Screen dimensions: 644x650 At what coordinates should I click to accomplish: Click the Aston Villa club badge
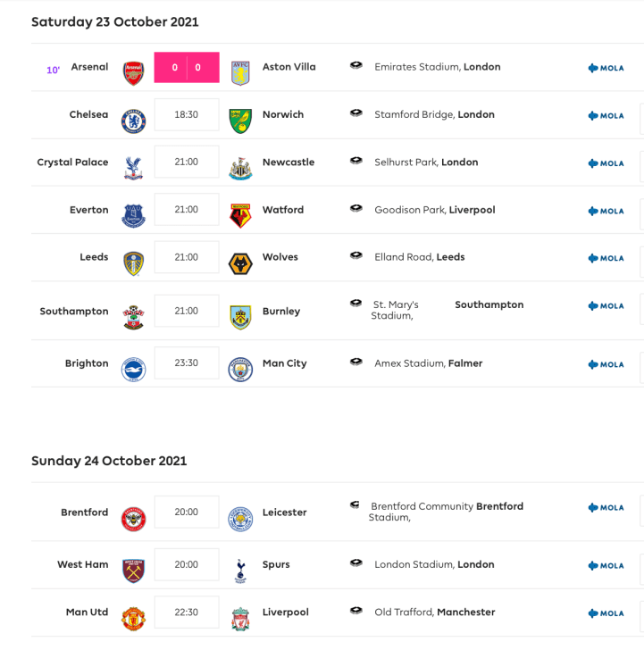(240, 72)
